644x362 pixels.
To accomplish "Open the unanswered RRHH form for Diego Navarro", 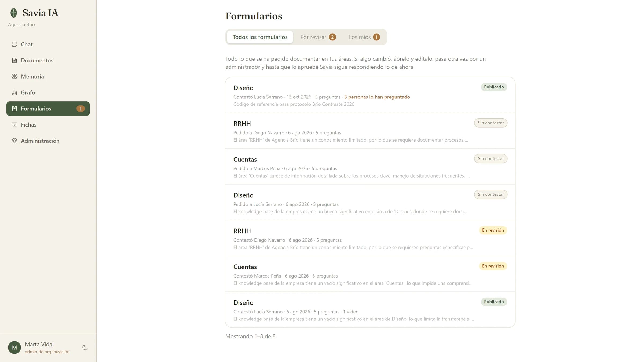I will (x=370, y=131).
